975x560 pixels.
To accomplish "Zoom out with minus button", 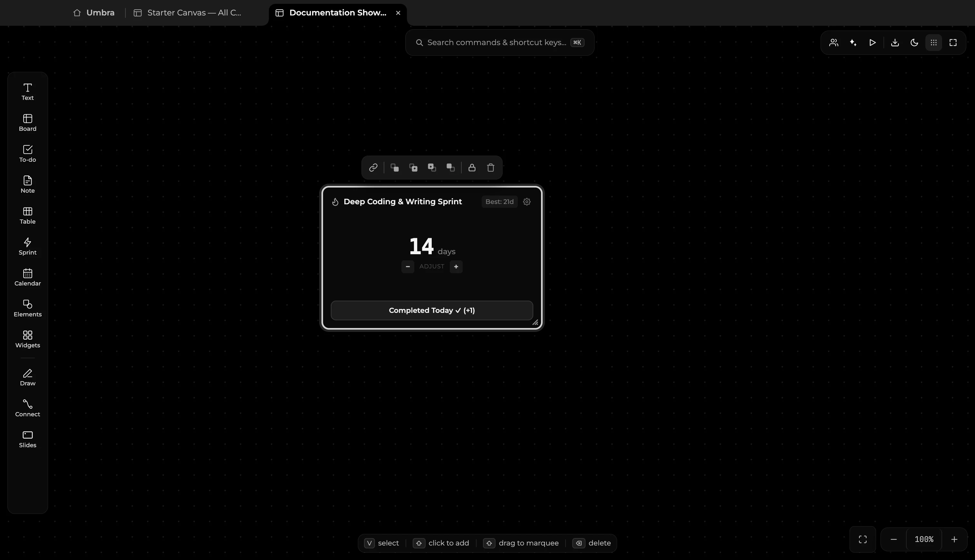I will coord(894,539).
